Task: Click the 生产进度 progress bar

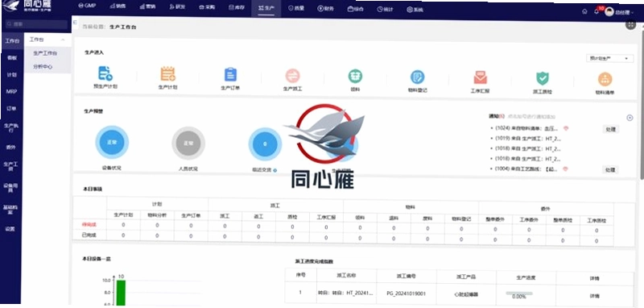Action: pyautogui.click(x=519, y=293)
